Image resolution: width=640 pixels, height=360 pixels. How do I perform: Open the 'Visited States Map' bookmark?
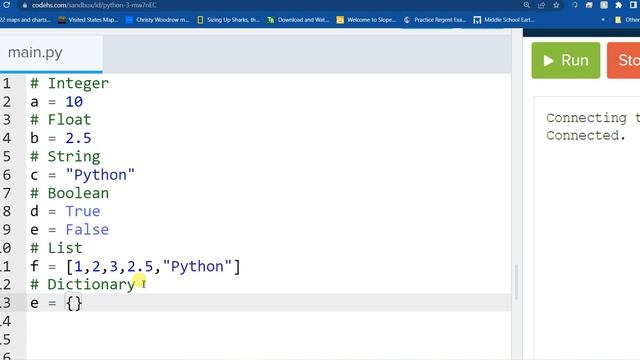coord(88,20)
